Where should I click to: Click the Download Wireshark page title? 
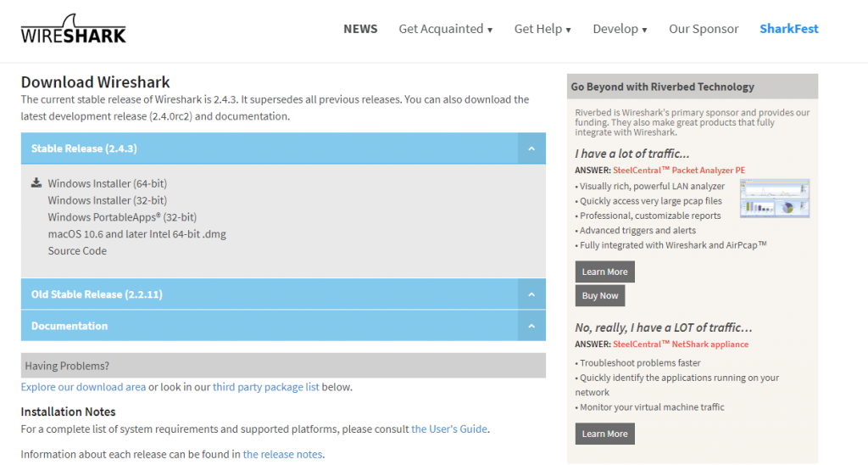95,82
